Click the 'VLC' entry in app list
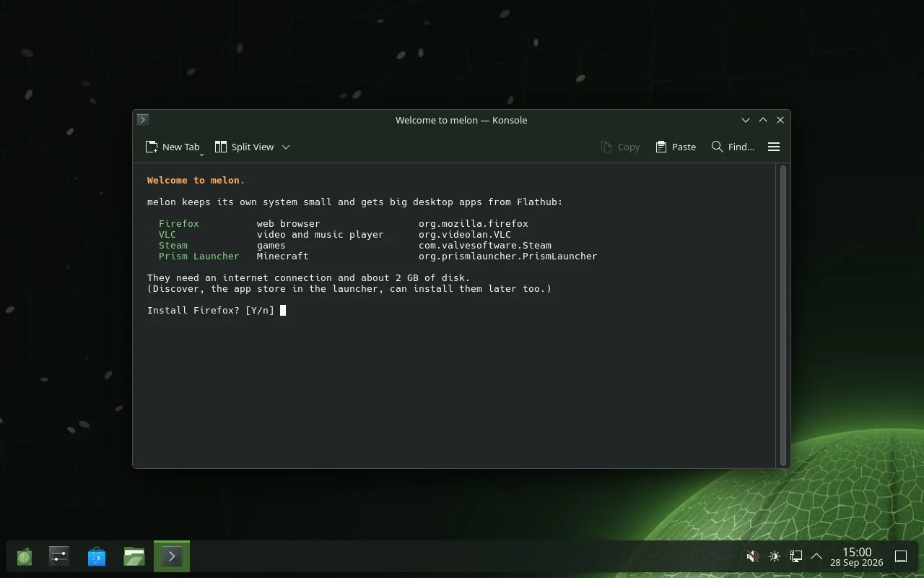This screenshot has width=924, height=578. pyautogui.click(x=167, y=235)
